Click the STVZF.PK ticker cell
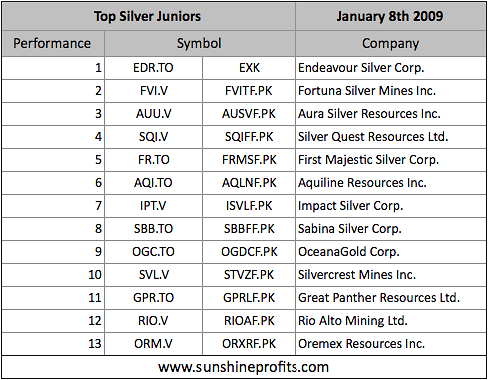488x380 pixels. (x=249, y=275)
